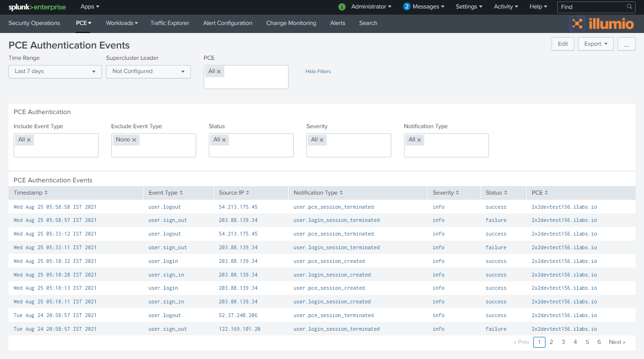Click timestamp Wed Aug 25 05:33:12 IST 2021
This screenshot has width=644, height=359.
55,234
